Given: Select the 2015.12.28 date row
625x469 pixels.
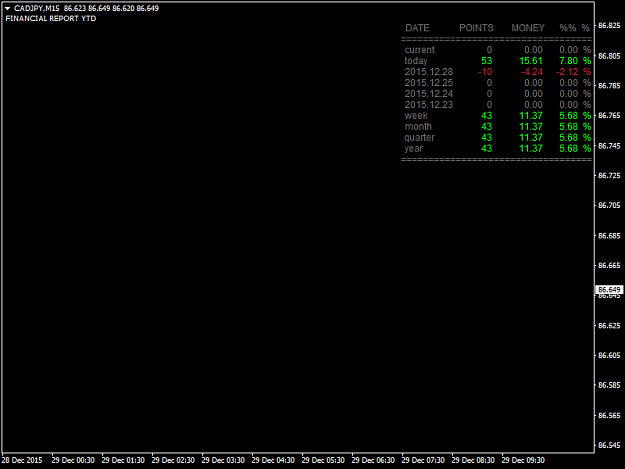Looking at the screenshot, I should click(x=428, y=72).
